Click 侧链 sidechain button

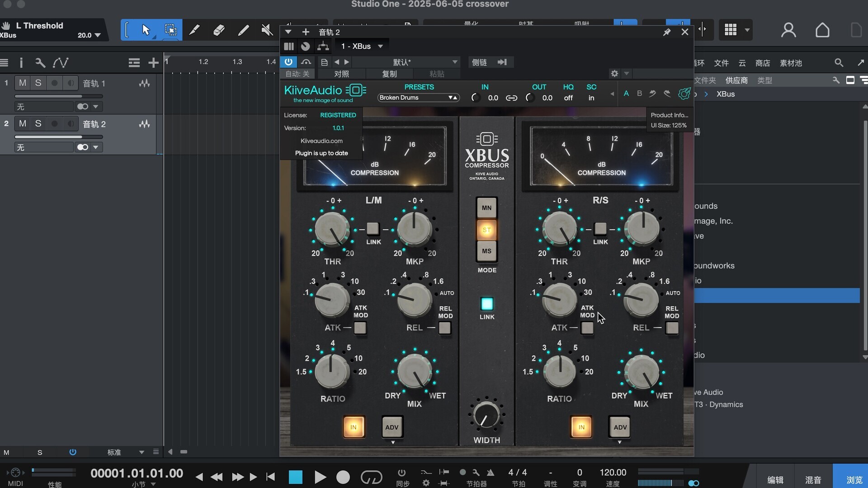tap(479, 62)
